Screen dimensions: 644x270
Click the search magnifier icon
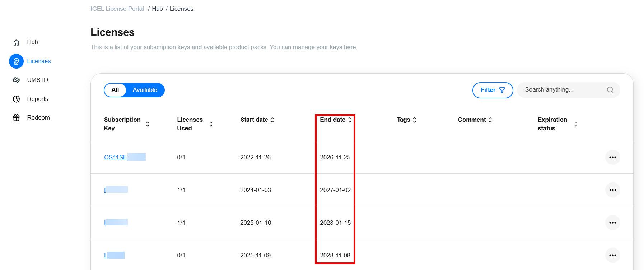tap(610, 90)
